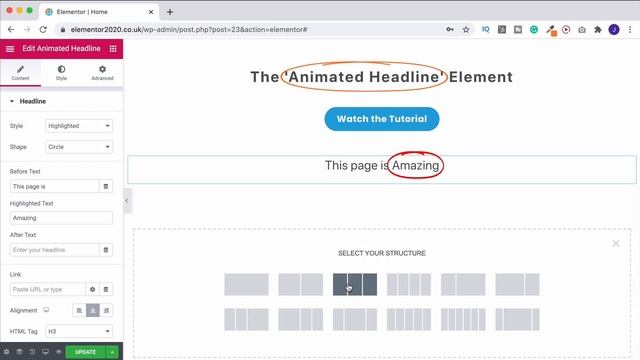
Task: Select the 'This page is Amazing' headline widget
Action: tap(382, 169)
